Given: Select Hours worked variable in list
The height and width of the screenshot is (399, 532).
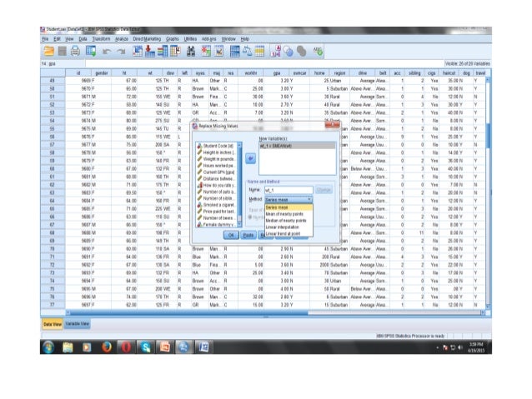Looking at the screenshot, I should tap(217, 166).
